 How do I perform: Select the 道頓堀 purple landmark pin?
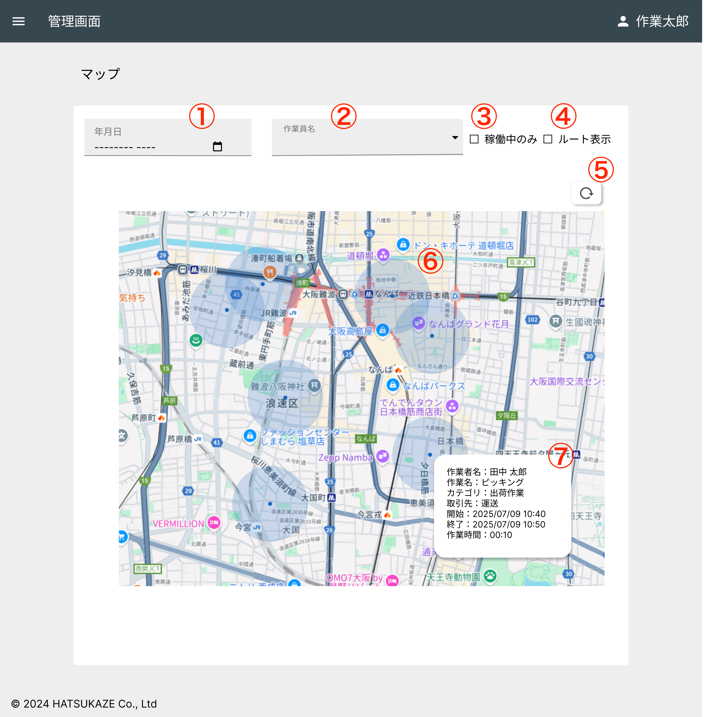[383, 255]
